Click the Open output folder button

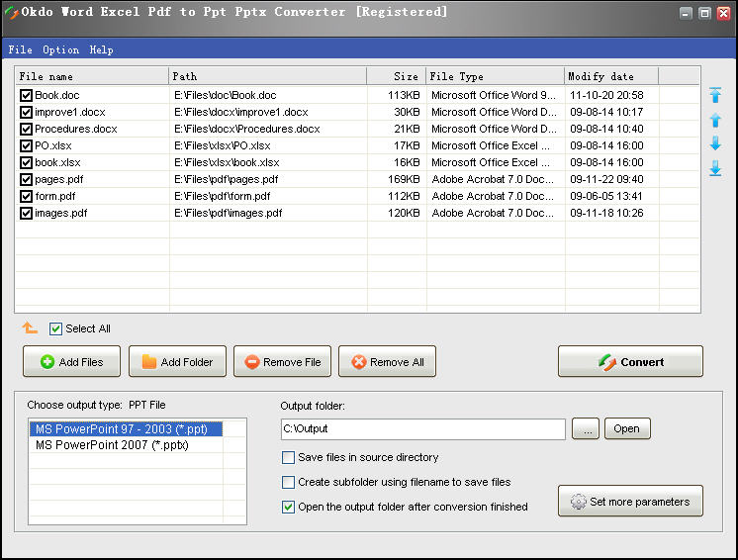[x=627, y=428]
